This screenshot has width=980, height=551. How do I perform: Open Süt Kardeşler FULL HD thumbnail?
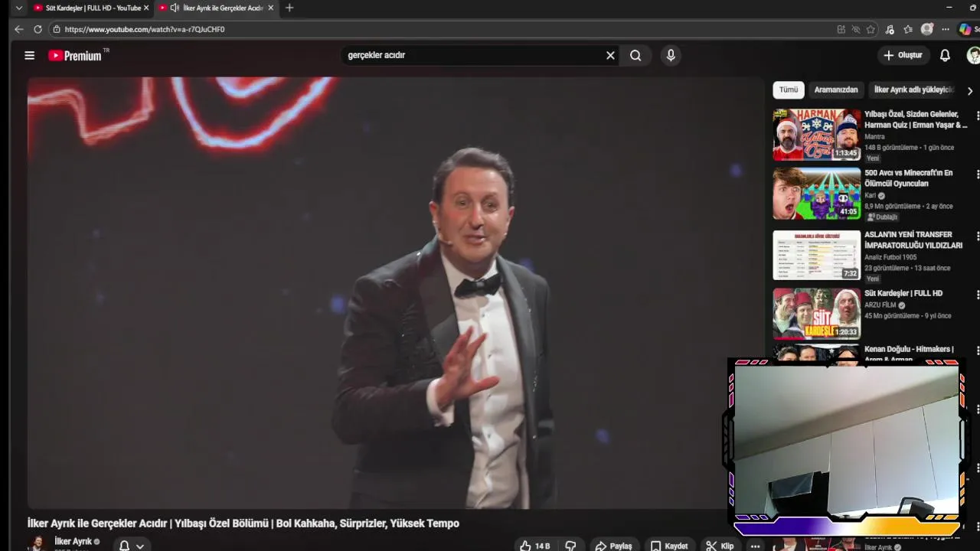click(x=816, y=314)
